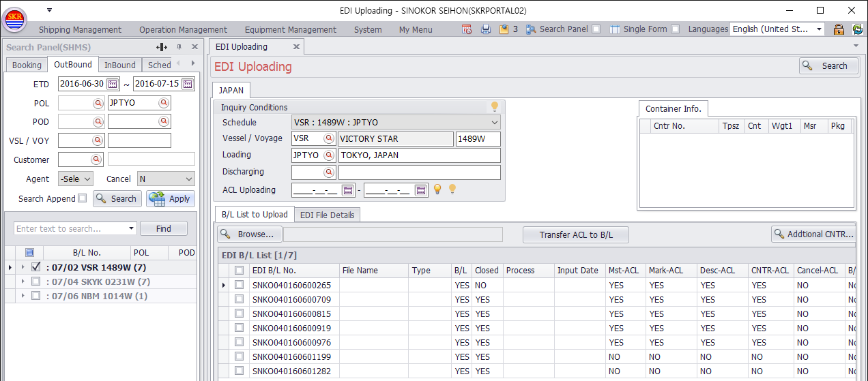
Task: Open the Schedule dropdown VSR : 1489W : JPTYO
Action: [x=495, y=123]
